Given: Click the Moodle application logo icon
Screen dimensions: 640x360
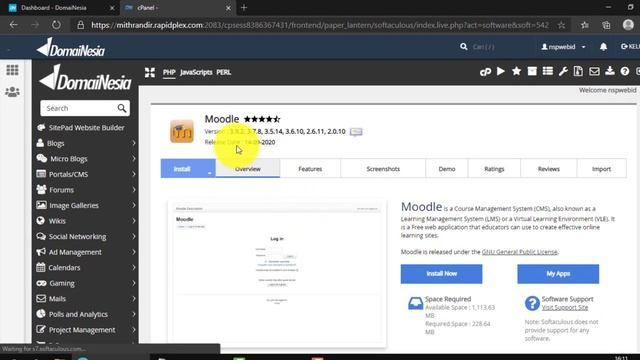Looking at the screenshot, I should (x=182, y=131).
